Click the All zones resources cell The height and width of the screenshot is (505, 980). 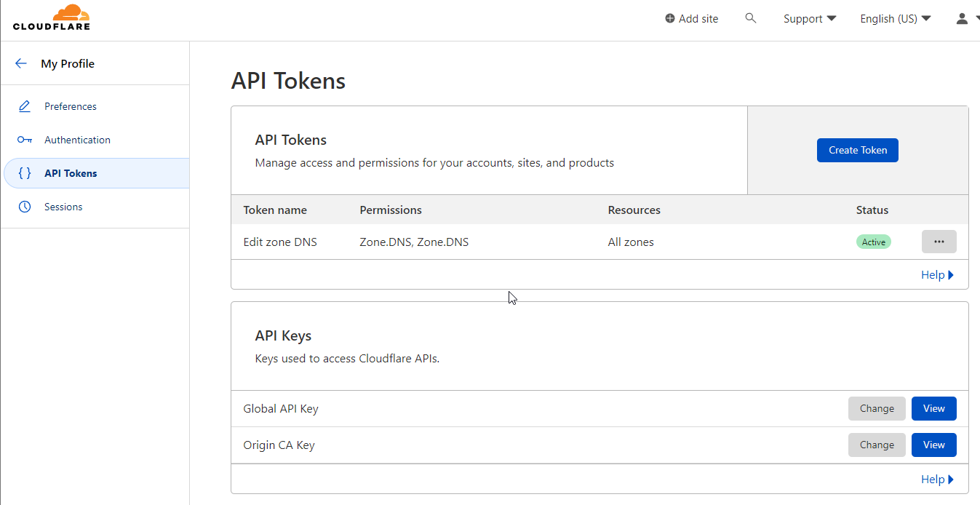tap(631, 242)
